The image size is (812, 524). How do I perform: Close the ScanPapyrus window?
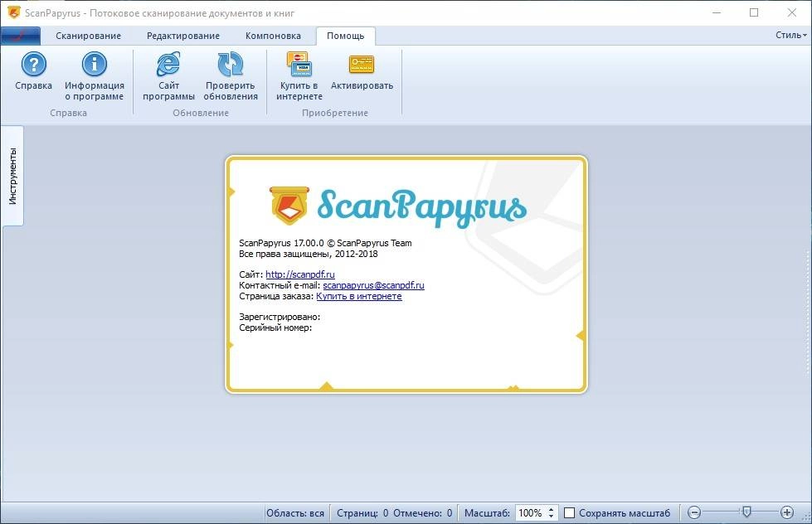coord(792,12)
